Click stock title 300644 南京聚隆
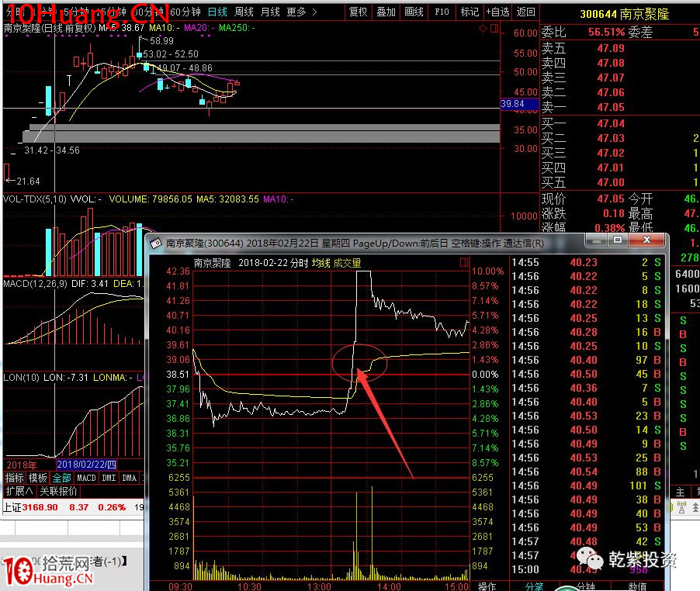 (624, 14)
